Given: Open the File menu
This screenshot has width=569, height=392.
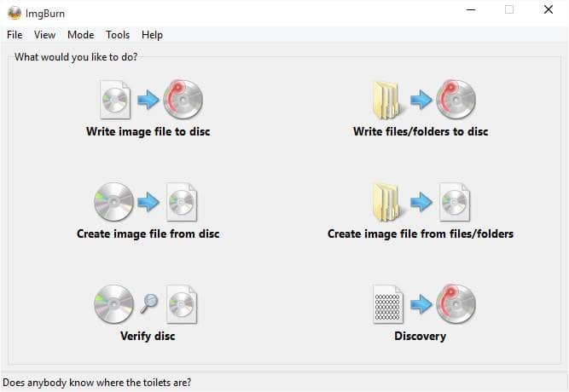Looking at the screenshot, I should (x=15, y=35).
